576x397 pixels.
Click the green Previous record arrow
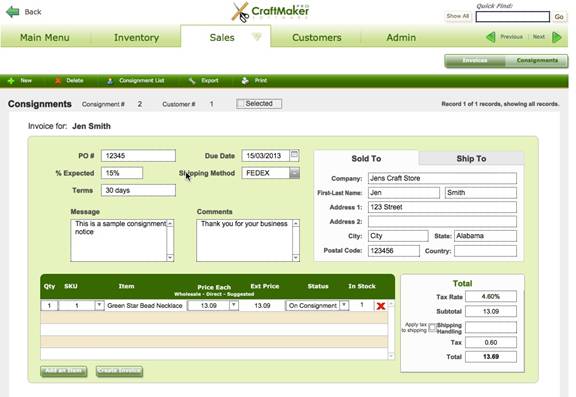click(x=490, y=37)
